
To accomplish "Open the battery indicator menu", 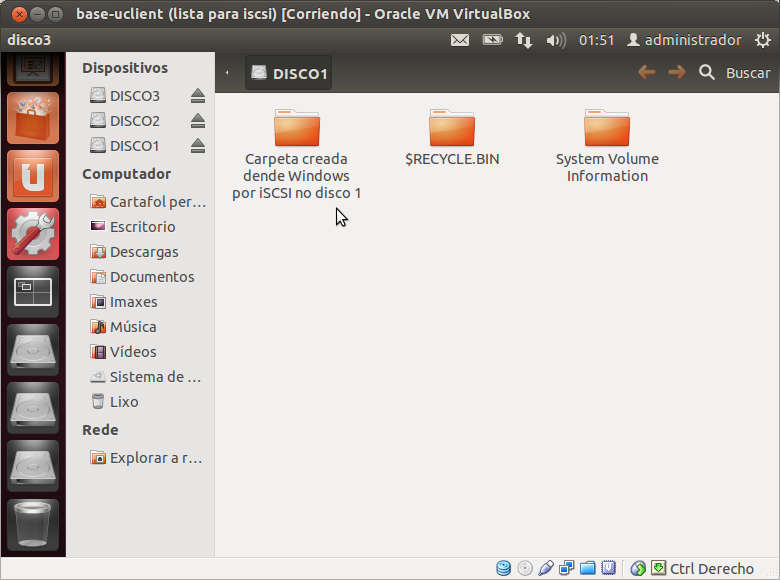I will tap(492, 39).
